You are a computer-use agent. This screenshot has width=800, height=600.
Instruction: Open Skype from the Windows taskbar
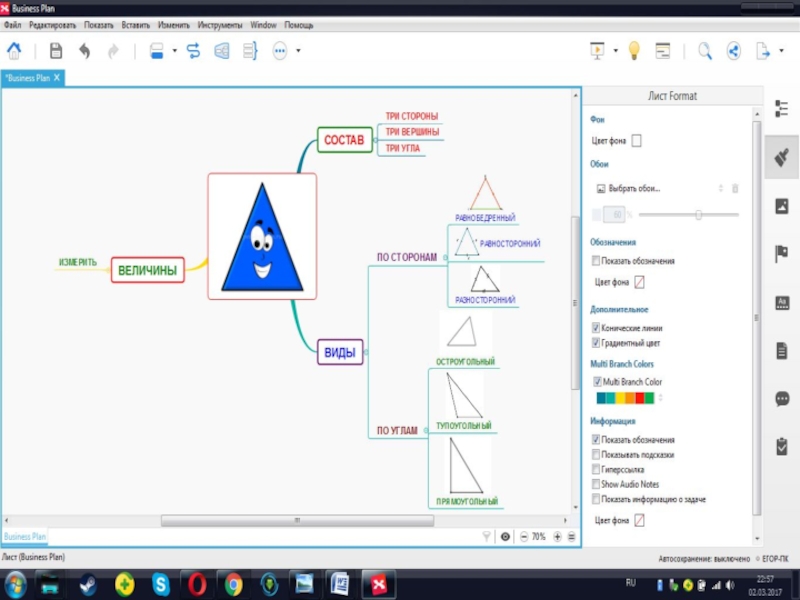(x=160, y=583)
